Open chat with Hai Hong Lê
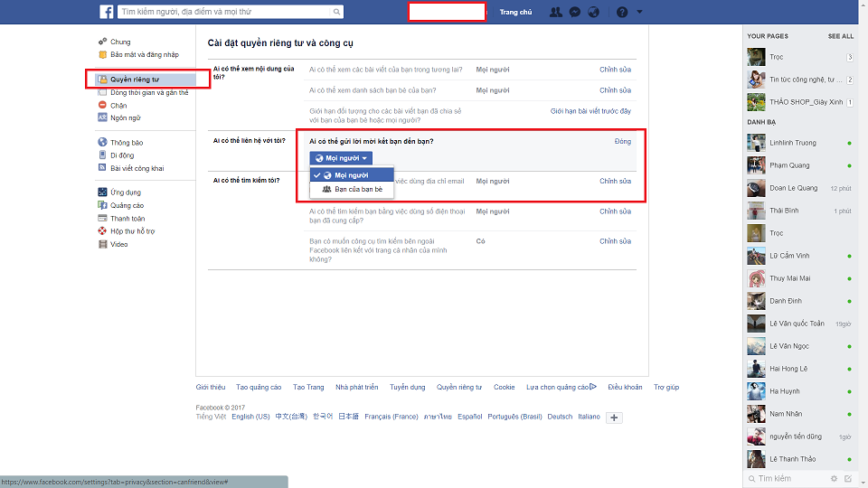Image resolution: width=868 pixels, height=488 pixels. tap(800, 369)
